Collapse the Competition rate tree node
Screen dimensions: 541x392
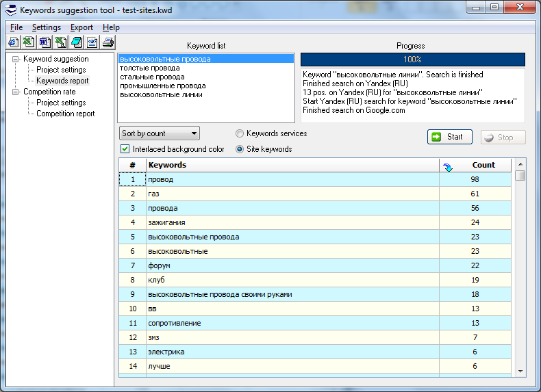click(x=16, y=92)
